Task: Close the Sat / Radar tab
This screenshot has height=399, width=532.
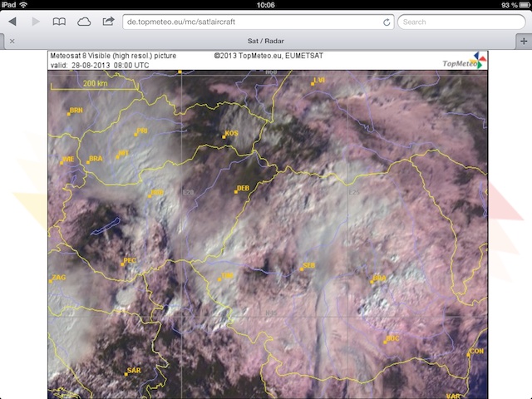Action: [12, 41]
